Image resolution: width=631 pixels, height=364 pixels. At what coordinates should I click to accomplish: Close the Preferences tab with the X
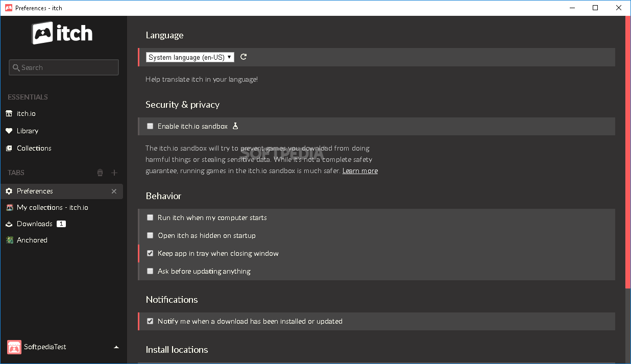(114, 191)
